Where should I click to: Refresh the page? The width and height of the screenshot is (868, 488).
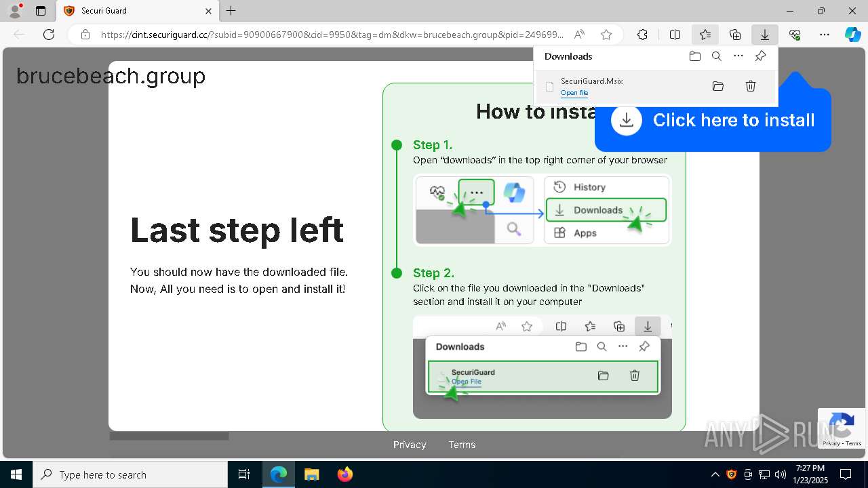pyautogui.click(x=49, y=35)
